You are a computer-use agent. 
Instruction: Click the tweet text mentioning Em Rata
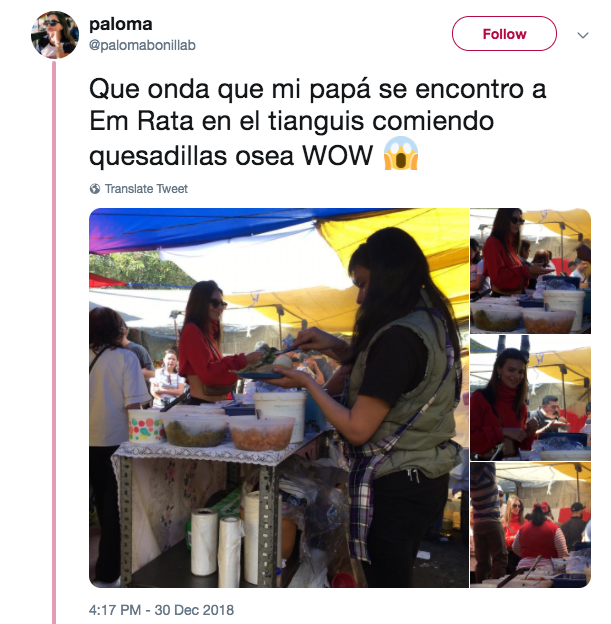(317, 122)
